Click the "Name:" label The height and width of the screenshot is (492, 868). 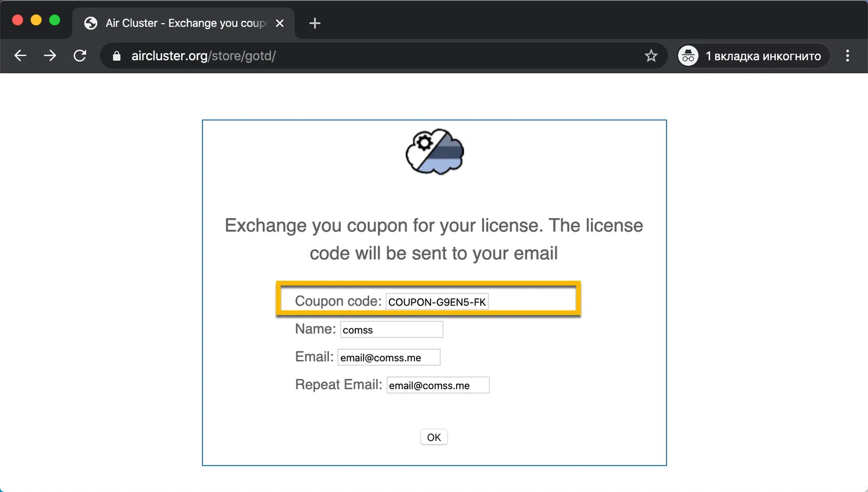point(315,329)
